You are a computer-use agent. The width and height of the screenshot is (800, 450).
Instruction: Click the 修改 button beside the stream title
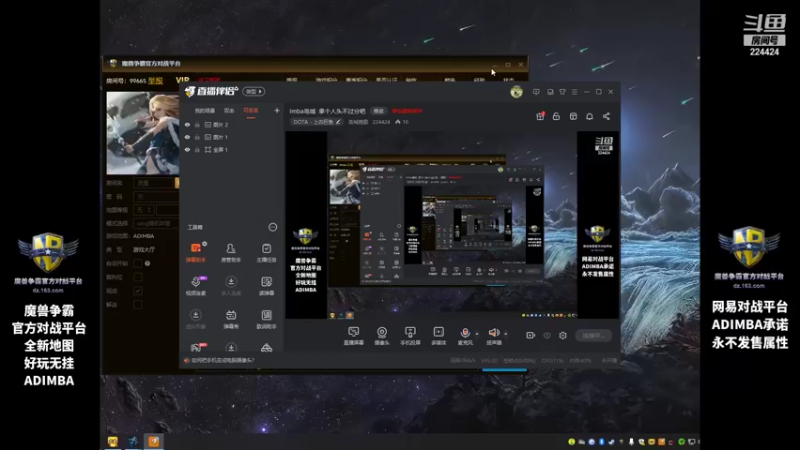pyautogui.click(x=378, y=111)
